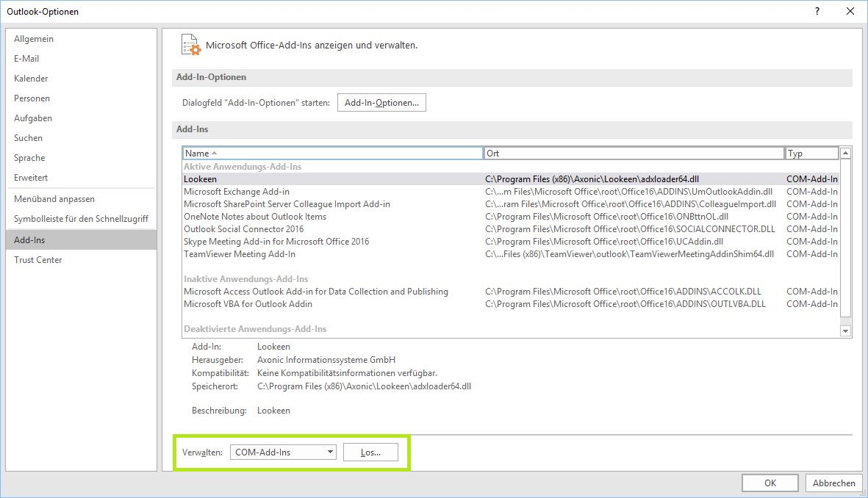The width and height of the screenshot is (868, 498).
Task: Click the help question mark button
Action: pyautogui.click(x=817, y=11)
